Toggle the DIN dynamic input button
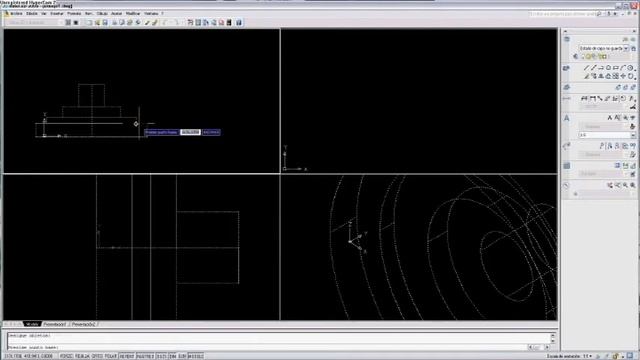 pyautogui.click(x=173, y=356)
